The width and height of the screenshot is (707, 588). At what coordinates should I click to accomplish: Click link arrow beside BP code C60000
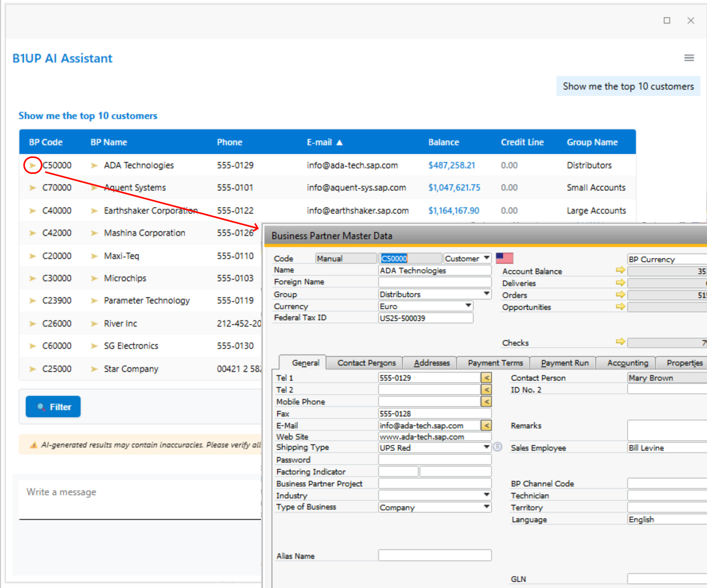coord(33,346)
